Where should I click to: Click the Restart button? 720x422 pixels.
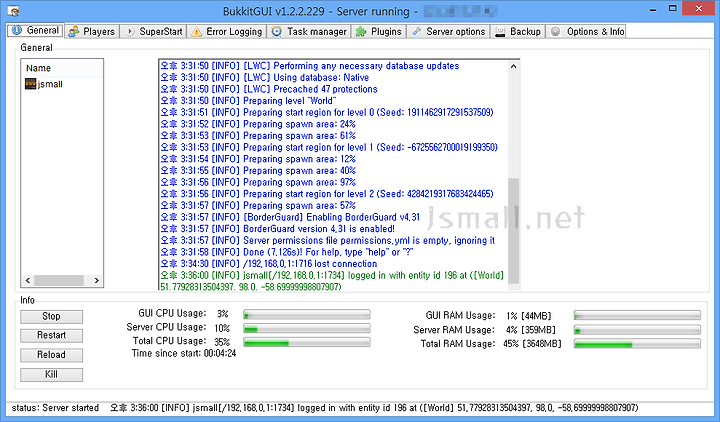(51, 336)
